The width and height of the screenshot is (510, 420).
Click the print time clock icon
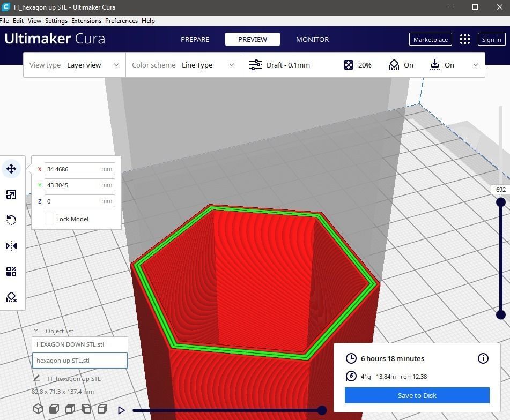tap(351, 358)
